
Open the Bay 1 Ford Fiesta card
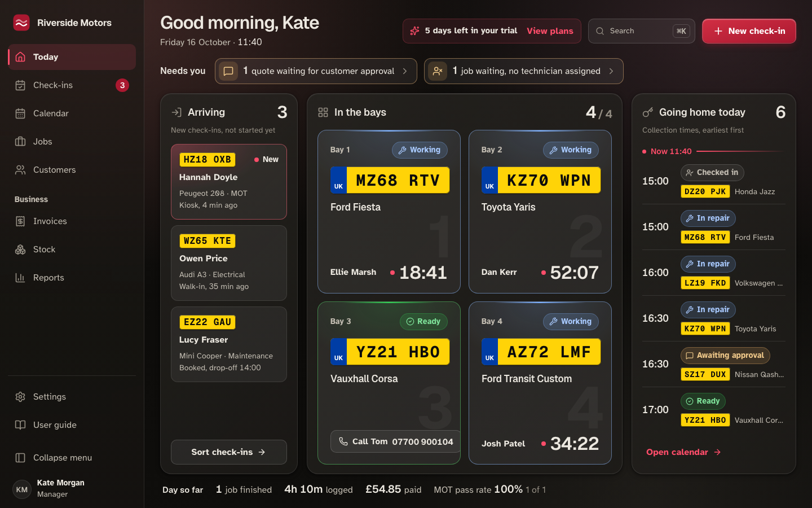[x=389, y=212]
